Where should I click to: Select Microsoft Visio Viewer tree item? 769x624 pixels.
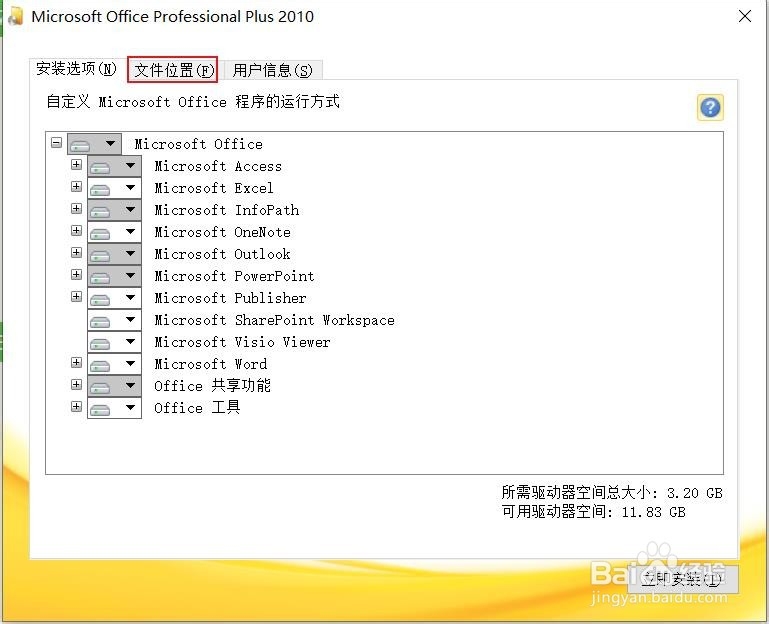pyautogui.click(x=242, y=342)
